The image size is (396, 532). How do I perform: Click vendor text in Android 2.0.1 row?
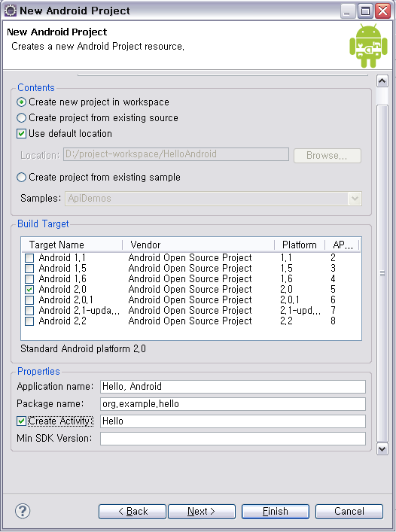190,300
